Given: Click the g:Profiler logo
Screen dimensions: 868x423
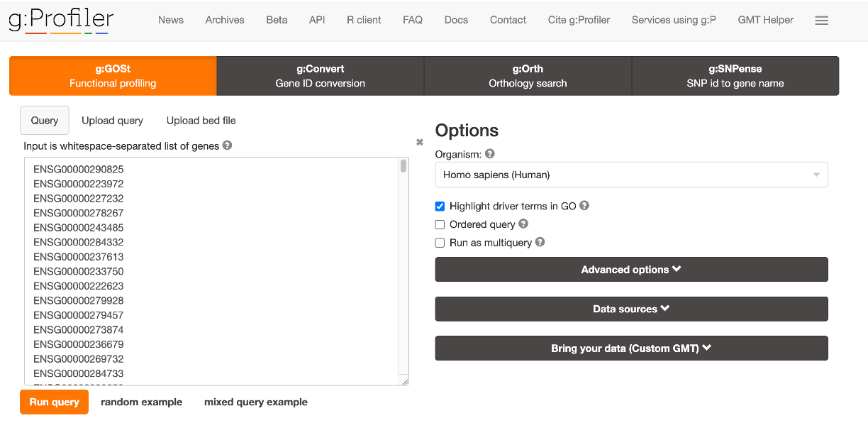Looking at the screenshot, I should (60, 20).
